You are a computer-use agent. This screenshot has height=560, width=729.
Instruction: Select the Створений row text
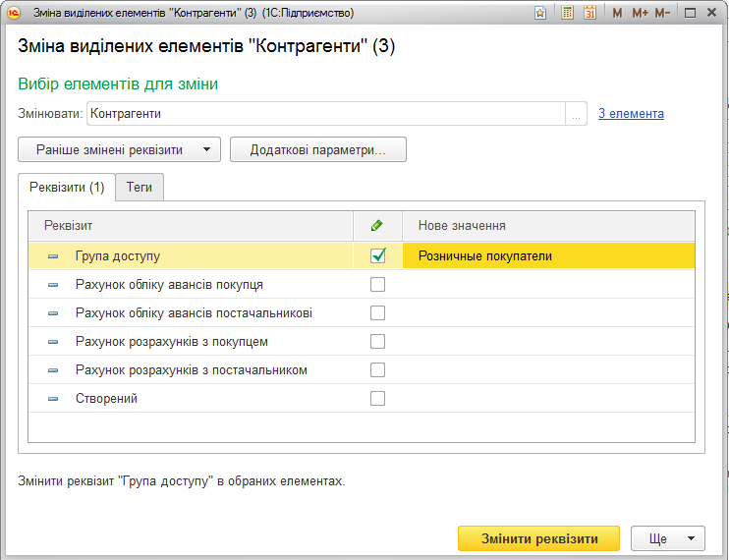point(106,399)
